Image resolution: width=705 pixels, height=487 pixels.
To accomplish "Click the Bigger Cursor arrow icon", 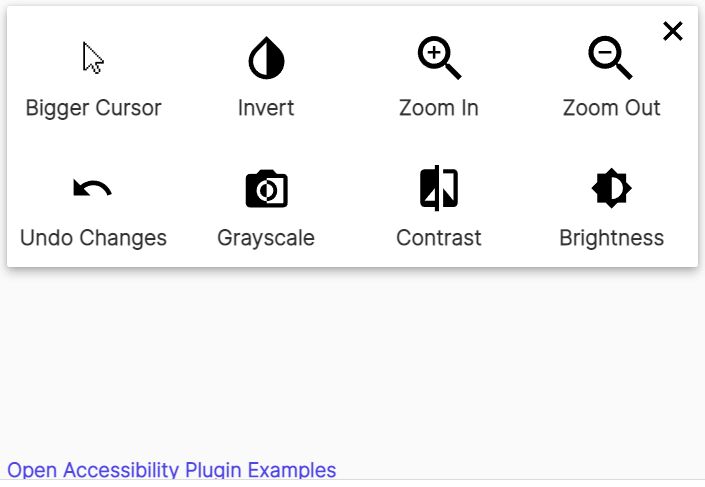I will [93, 58].
